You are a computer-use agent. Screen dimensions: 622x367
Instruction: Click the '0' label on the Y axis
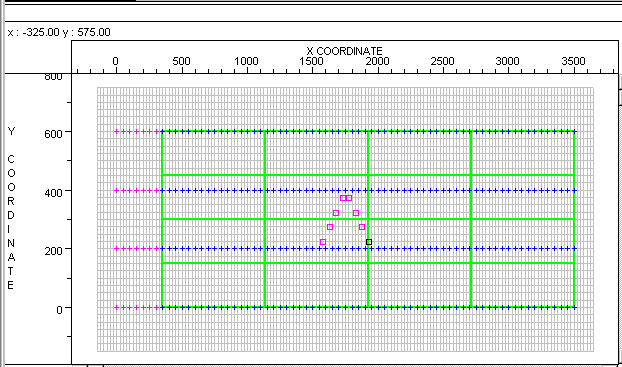tap(60, 310)
